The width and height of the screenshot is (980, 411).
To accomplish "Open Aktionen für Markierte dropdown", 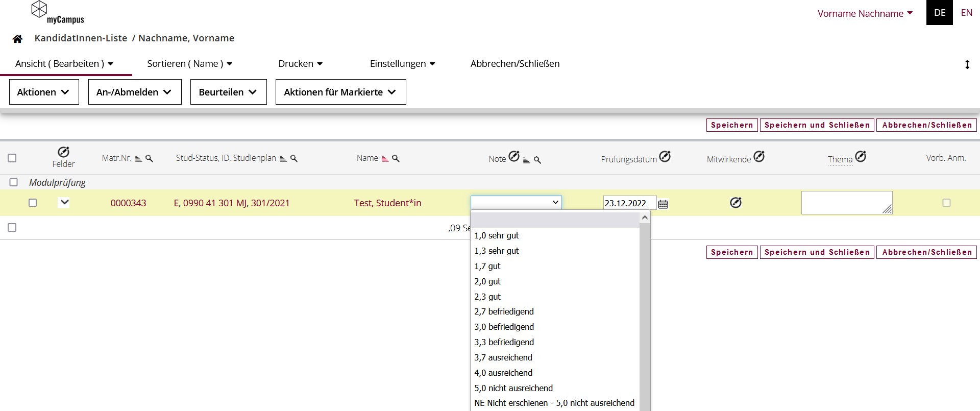I will (340, 92).
